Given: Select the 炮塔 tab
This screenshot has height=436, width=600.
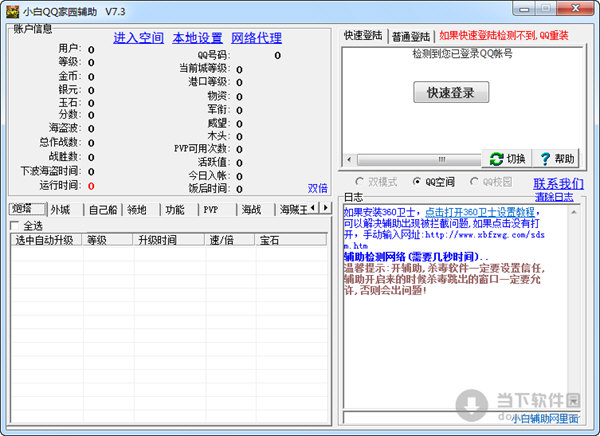Looking at the screenshot, I should coord(27,209).
